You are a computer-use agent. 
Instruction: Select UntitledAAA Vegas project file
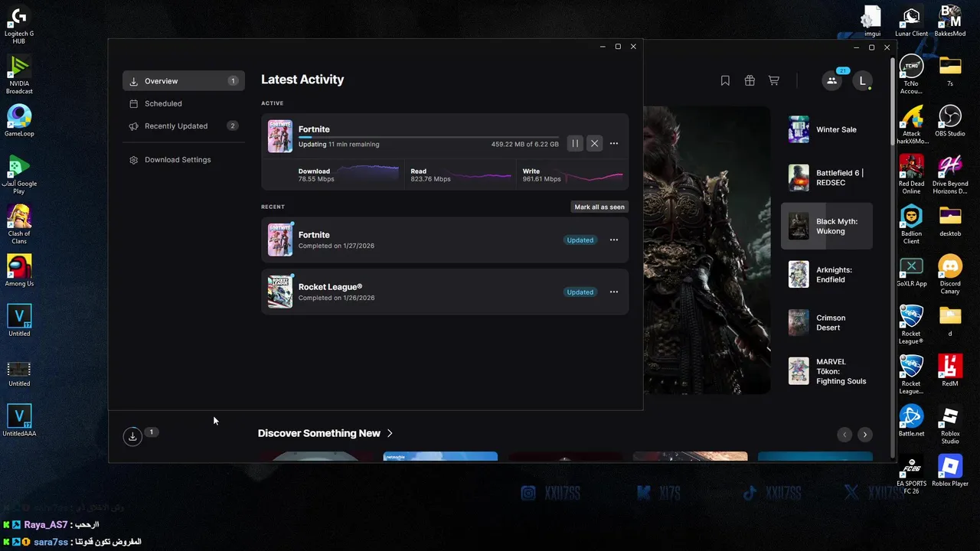[x=19, y=421]
